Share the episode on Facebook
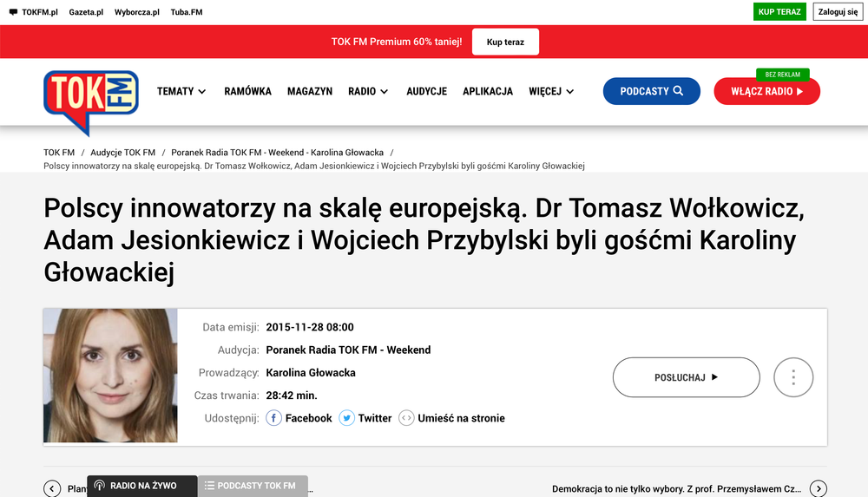This screenshot has width=868, height=497. click(299, 418)
